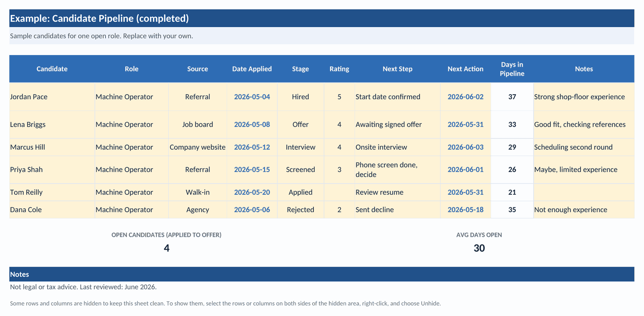Click the 'Not legal or tax advice' line

[83, 287]
